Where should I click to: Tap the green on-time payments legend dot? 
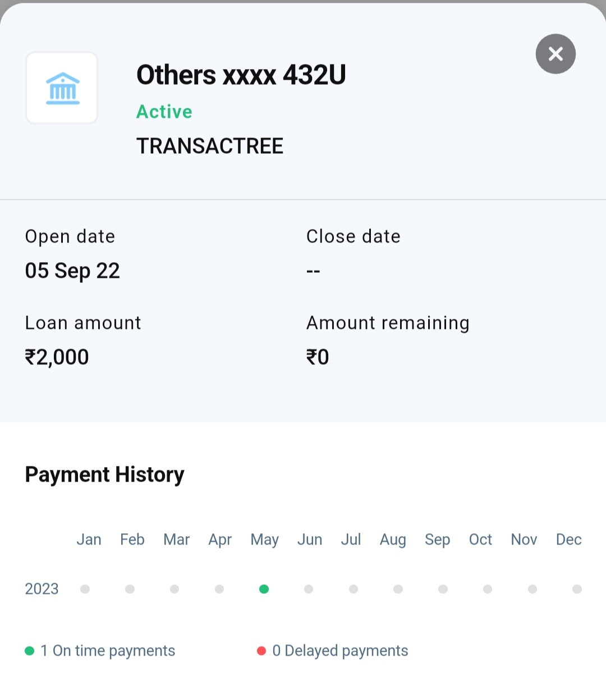[x=30, y=651]
